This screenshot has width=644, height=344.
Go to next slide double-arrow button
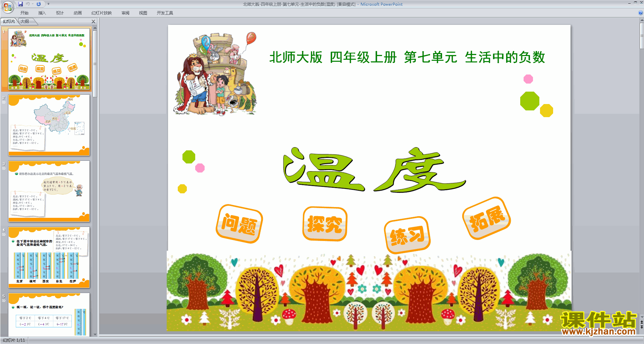(x=642, y=327)
